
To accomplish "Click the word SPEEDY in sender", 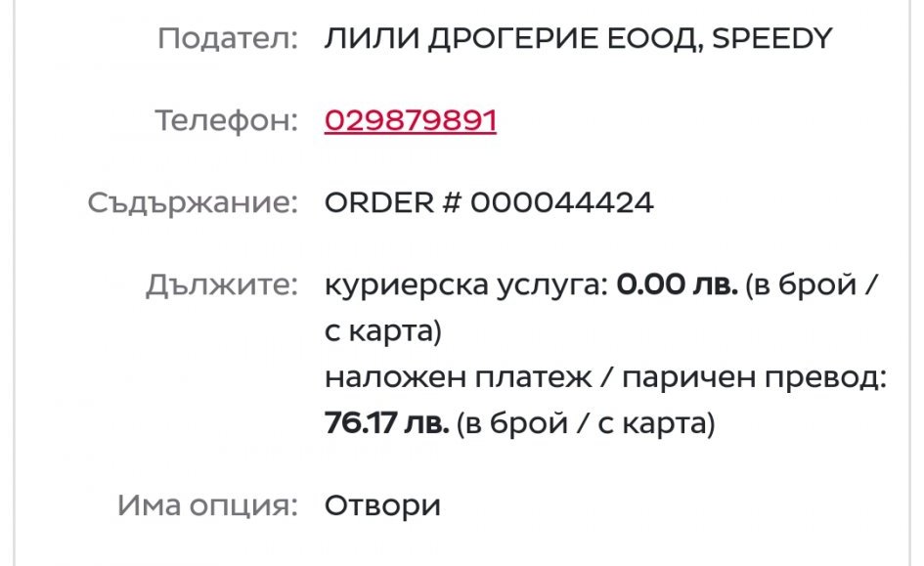I will tap(771, 39).
